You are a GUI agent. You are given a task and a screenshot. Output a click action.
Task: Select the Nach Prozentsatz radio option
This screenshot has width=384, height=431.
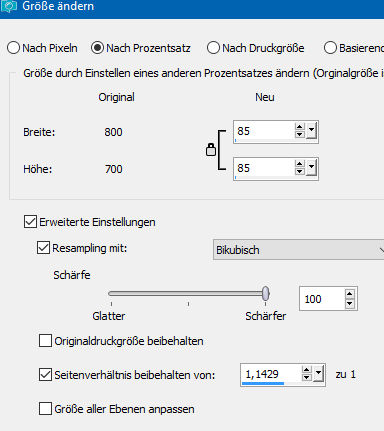[x=97, y=48]
